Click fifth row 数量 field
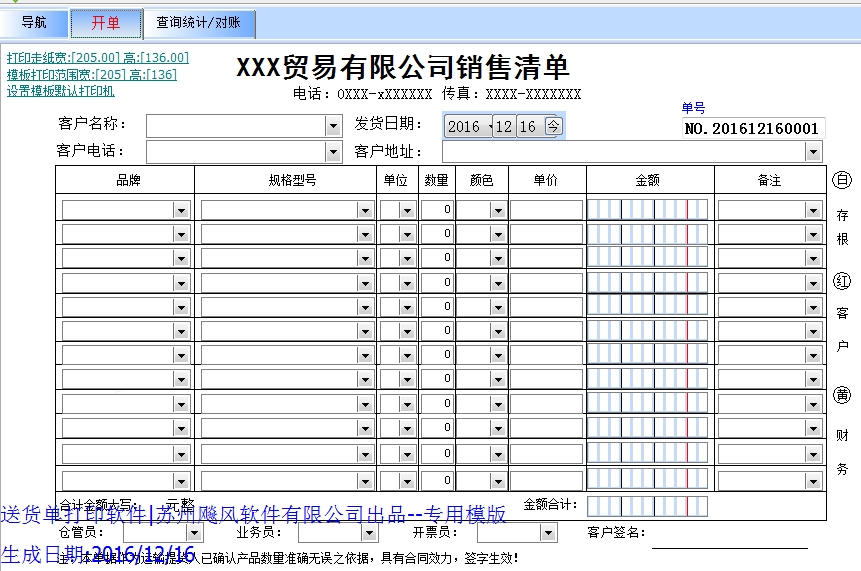 pyautogui.click(x=437, y=306)
